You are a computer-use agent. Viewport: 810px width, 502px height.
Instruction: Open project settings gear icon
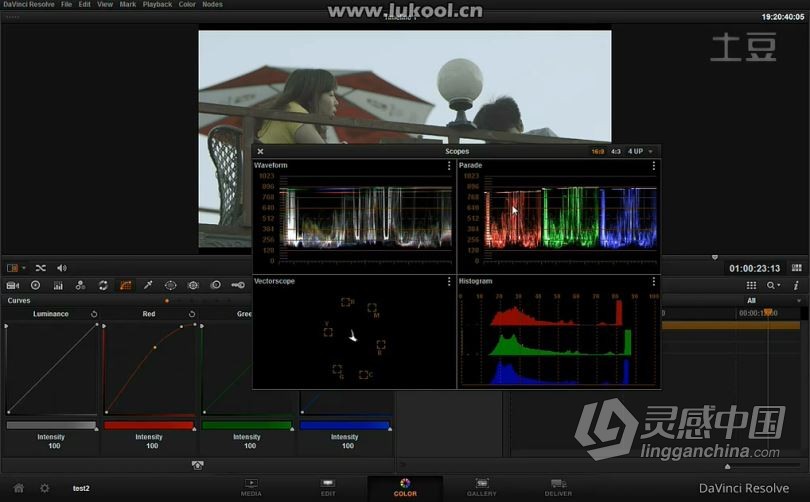pos(45,488)
